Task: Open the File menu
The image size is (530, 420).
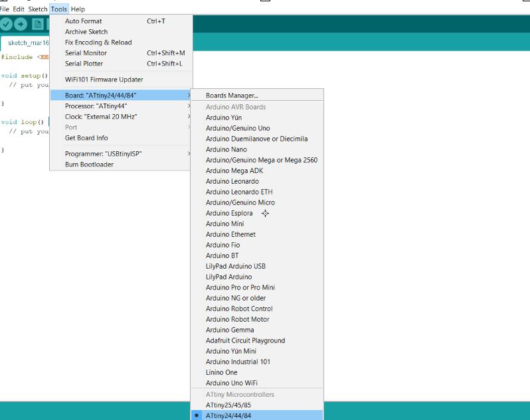Action: 5,9
